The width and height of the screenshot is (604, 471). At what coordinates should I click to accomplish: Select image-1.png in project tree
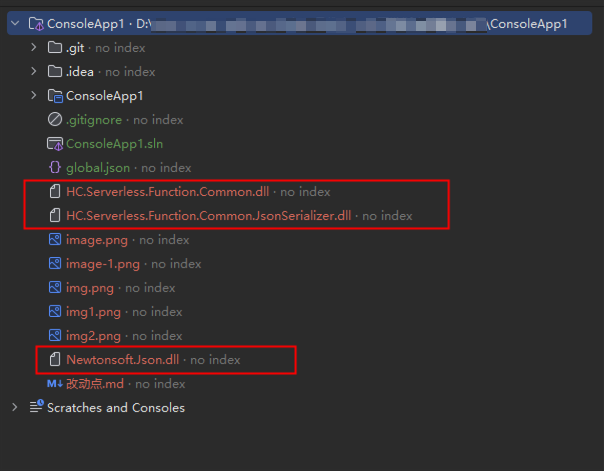point(103,263)
